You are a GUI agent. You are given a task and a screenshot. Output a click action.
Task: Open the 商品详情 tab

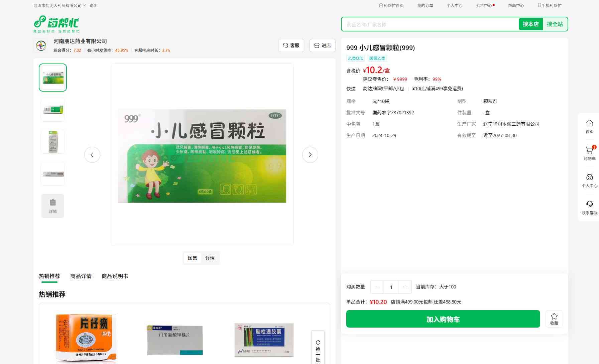[81, 276]
